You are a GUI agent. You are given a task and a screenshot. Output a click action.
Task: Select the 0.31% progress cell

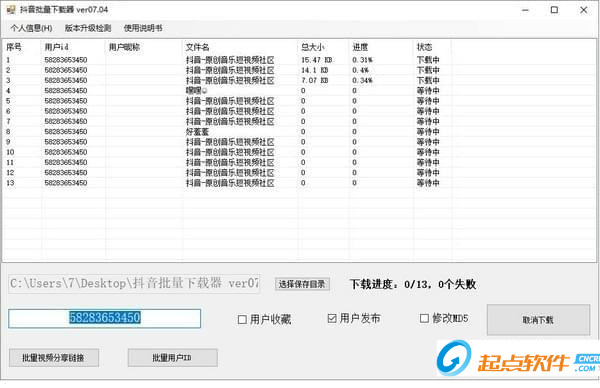tap(362, 60)
